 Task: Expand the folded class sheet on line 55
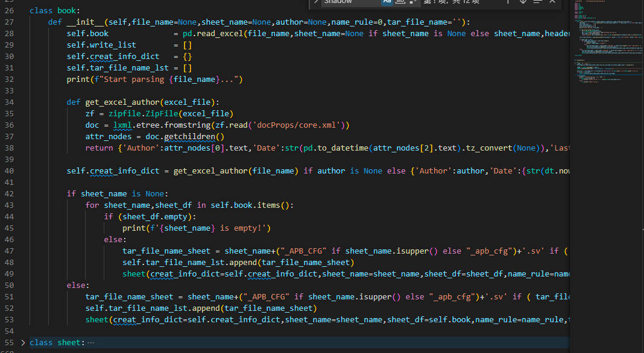pyautogui.click(x=23, y=343)
